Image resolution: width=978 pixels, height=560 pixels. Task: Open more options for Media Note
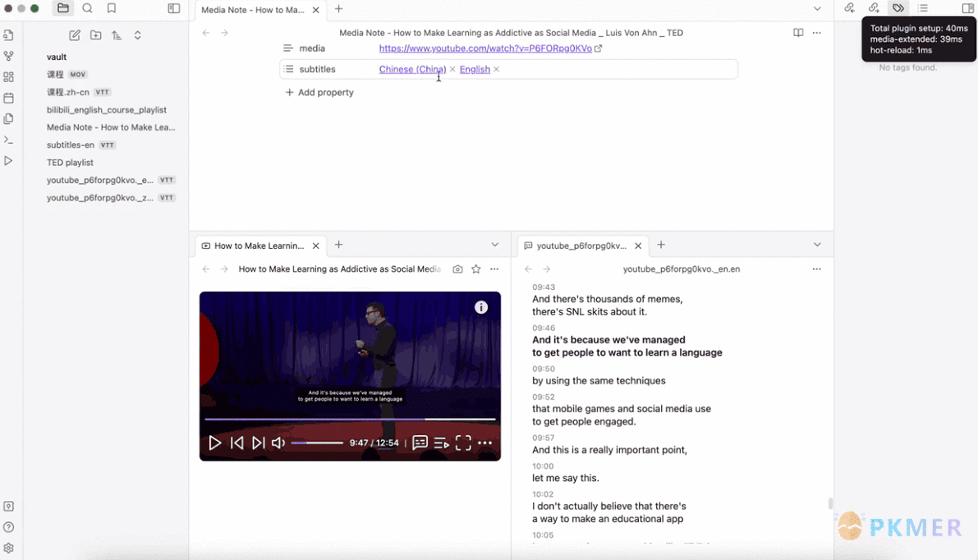[x=817, y=32]
